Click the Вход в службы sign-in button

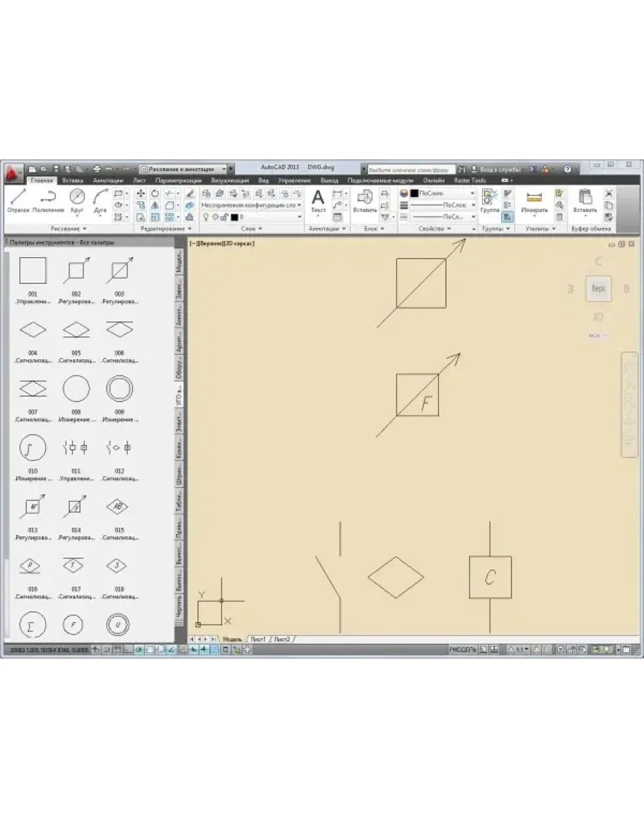(x=500, y=169)
